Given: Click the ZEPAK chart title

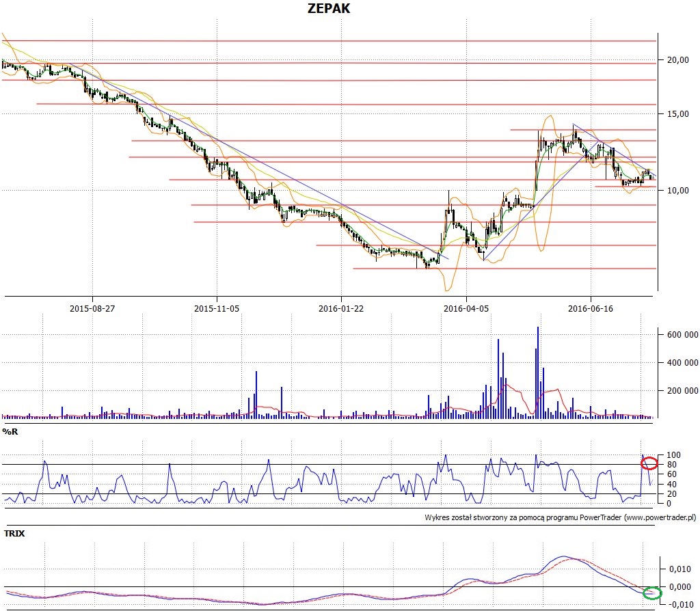Looking at the screenshot, I should pos(329,8).
